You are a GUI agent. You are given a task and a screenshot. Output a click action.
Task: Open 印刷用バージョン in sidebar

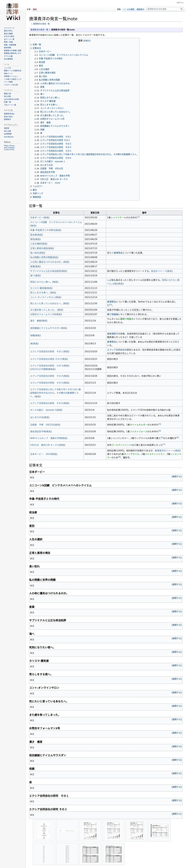point(11,76)
